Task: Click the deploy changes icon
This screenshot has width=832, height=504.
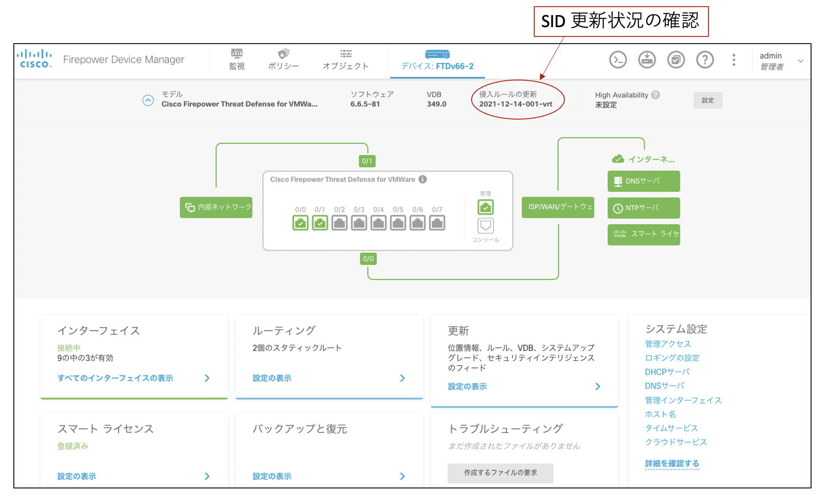Action: 647,60
